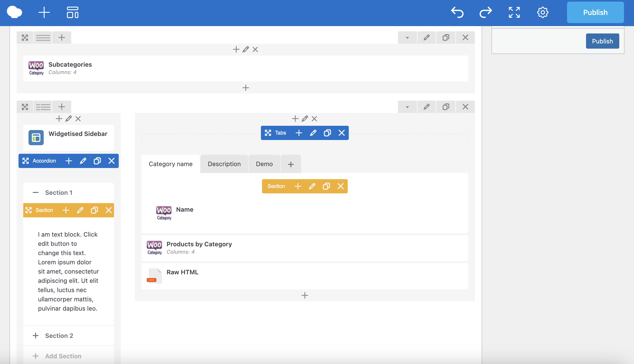Toggle the first row's dropdown arrow
The width and height of the screenshot is (634, 364).
click(x=407, y=37)
